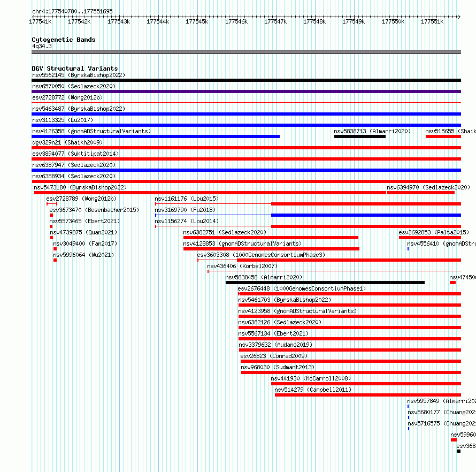This screenshot has width=476, height=472.
Task: Select esv26823 (Conrad2009) label
Action: [x=274, y=356]
